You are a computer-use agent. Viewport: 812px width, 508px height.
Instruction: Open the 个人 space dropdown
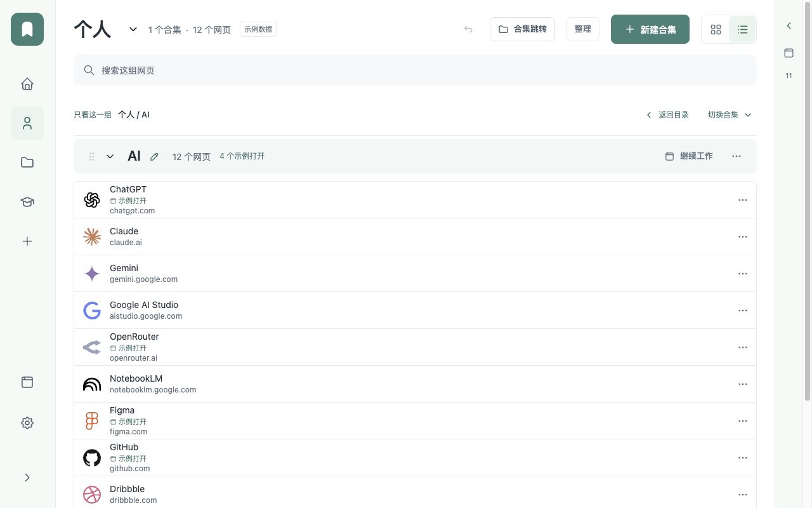click(133, 29)
